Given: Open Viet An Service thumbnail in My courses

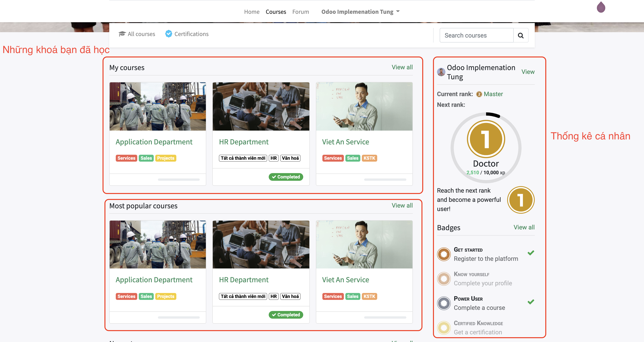Looking at the screenshot, I should tap(364, 106).
